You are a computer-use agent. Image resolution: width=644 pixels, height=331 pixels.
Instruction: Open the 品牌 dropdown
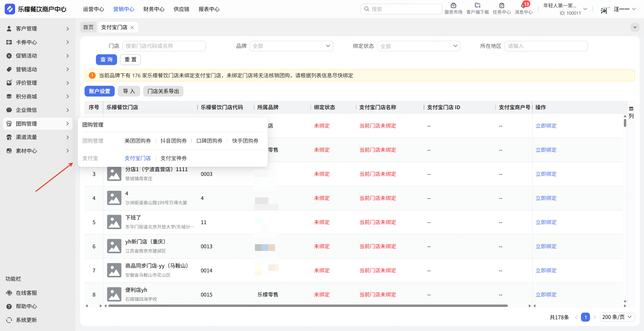tap(291, 46)
